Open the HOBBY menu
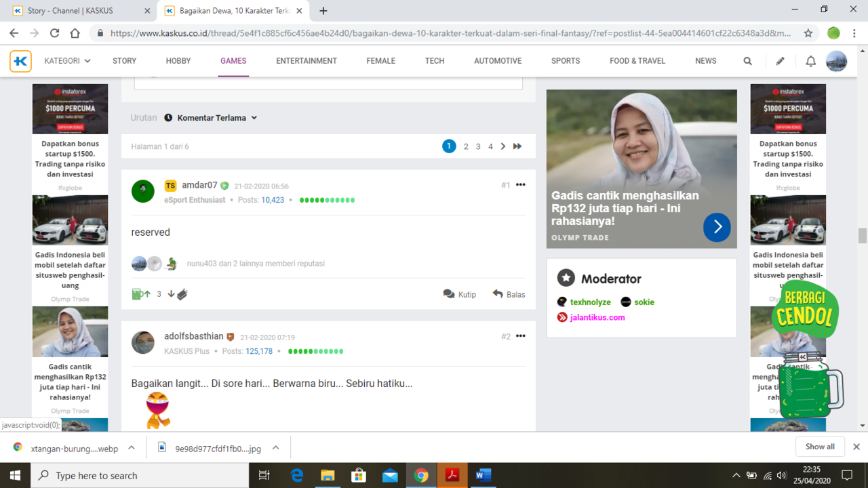 (178, 61)
